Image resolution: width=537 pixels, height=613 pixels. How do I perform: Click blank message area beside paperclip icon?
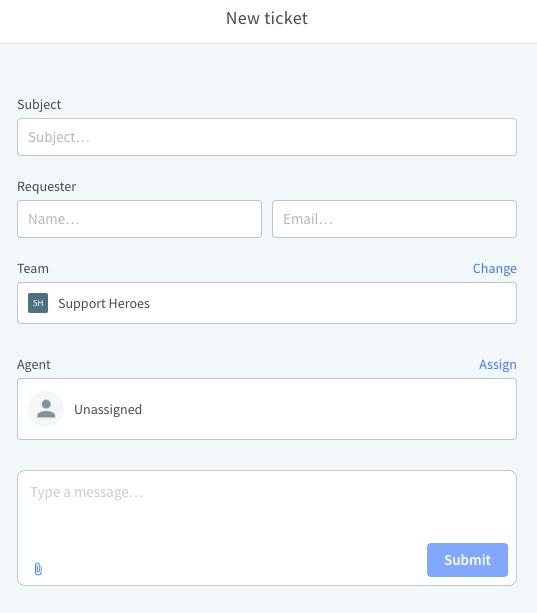pyautogui.click(x=234, y=563)
